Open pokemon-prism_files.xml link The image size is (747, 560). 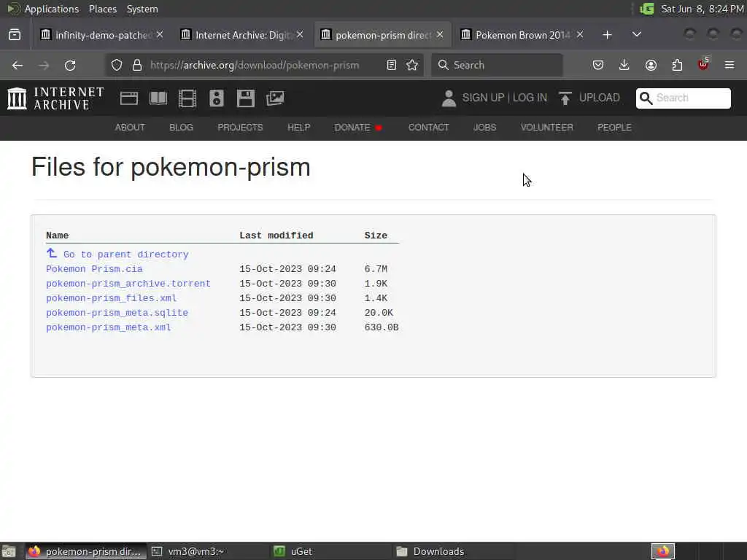click(x=111, y=298)
